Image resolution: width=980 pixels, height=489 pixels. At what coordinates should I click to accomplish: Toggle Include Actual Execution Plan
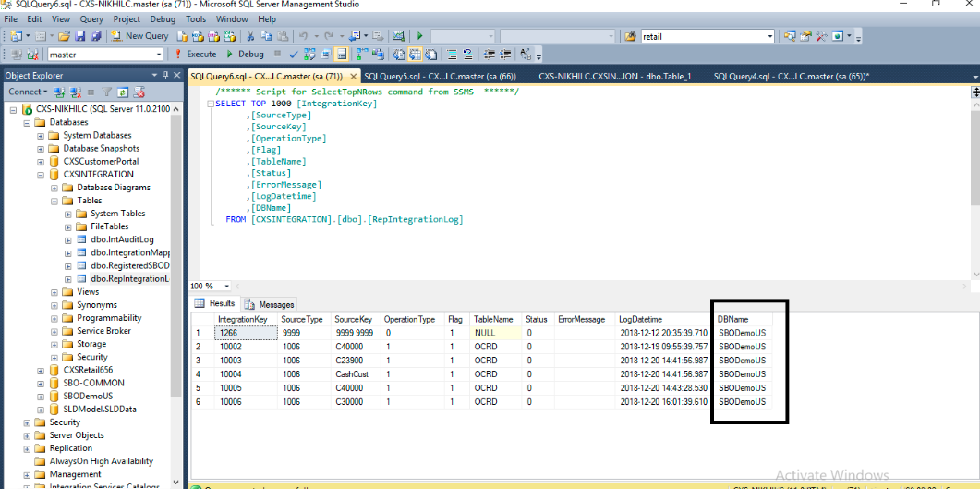coord(362,55)
